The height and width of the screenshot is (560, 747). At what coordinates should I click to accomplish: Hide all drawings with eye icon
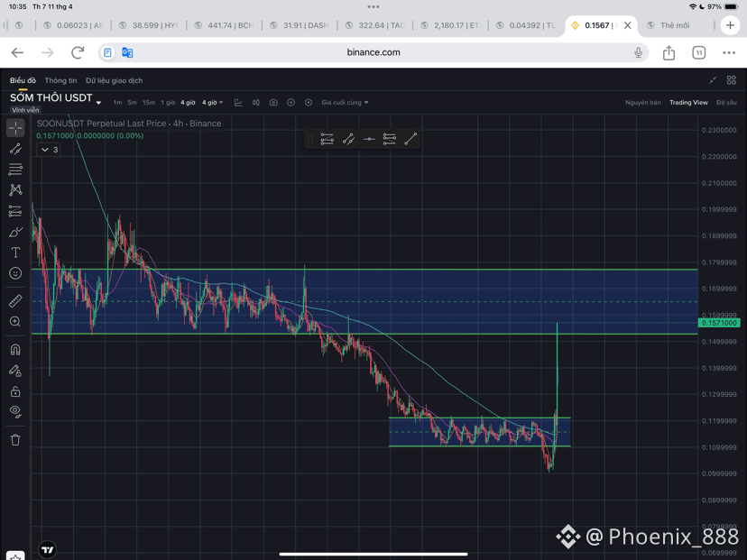click(x=15, y=411)
